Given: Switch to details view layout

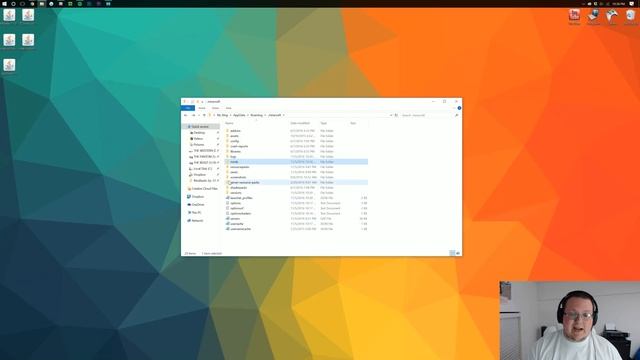Looking at the screenshot, I should point(452,253).
